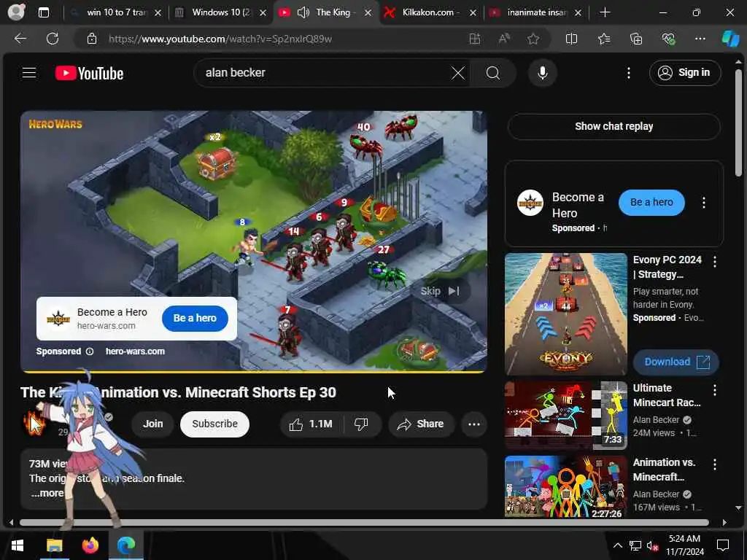Expand description with '...more'
747x560 pixels.
[x=47, y=494]
